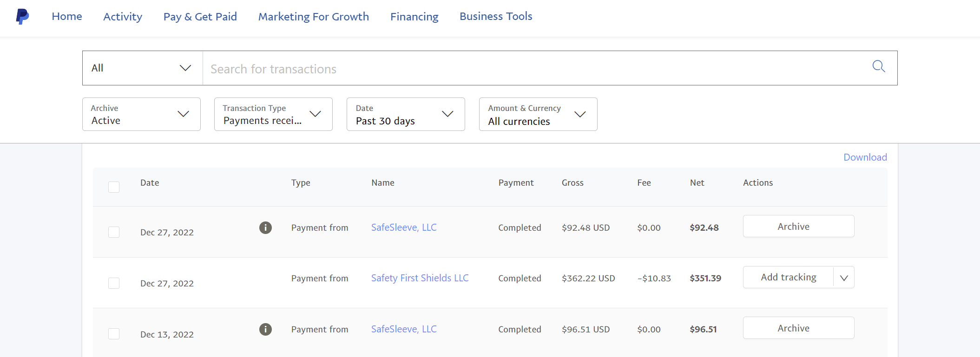Check the Dec 13 SafeSleeve transaction checkbox
This screenshot has width=980, height=357.
114,333
